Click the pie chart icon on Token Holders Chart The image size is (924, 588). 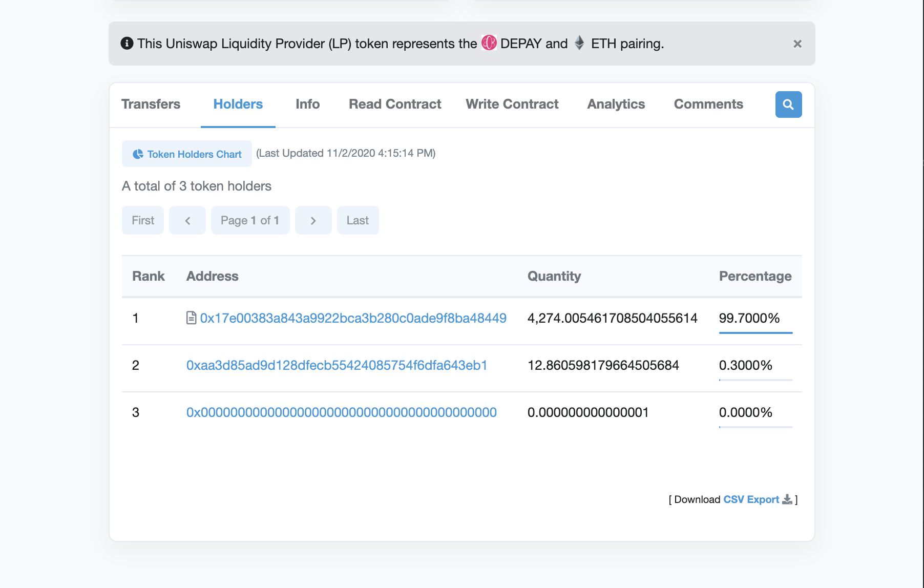[138, 154]
